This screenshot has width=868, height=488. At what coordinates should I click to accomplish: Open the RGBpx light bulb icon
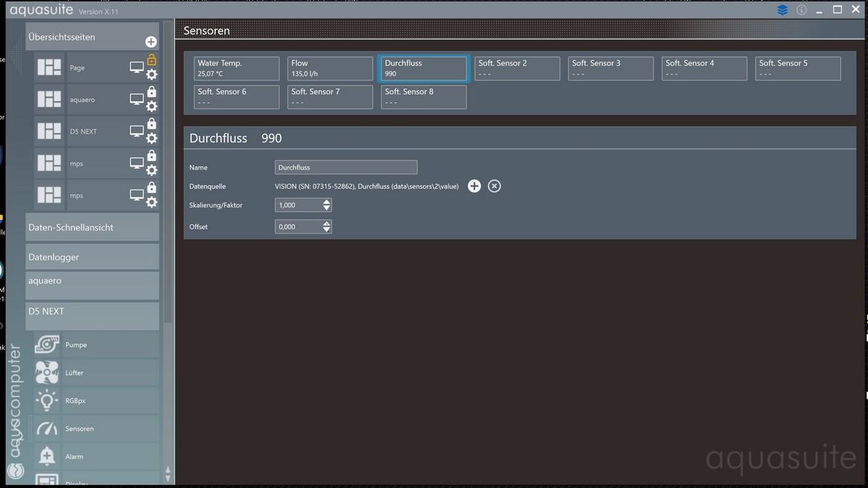click(x=48, y=401)
